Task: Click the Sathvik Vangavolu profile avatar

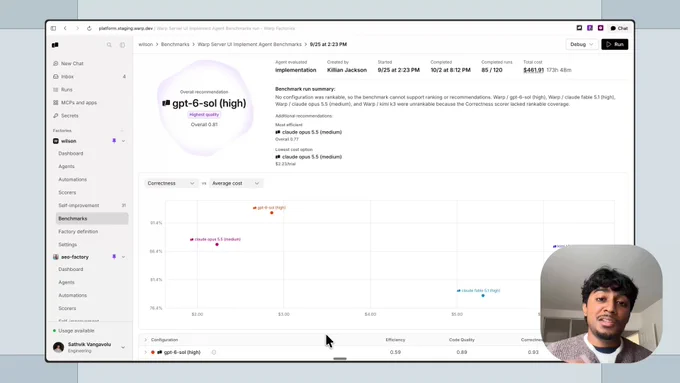Action: click(59, 347)
